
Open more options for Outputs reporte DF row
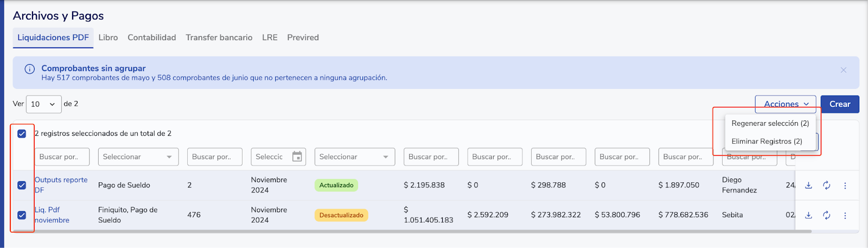[845, 186]
